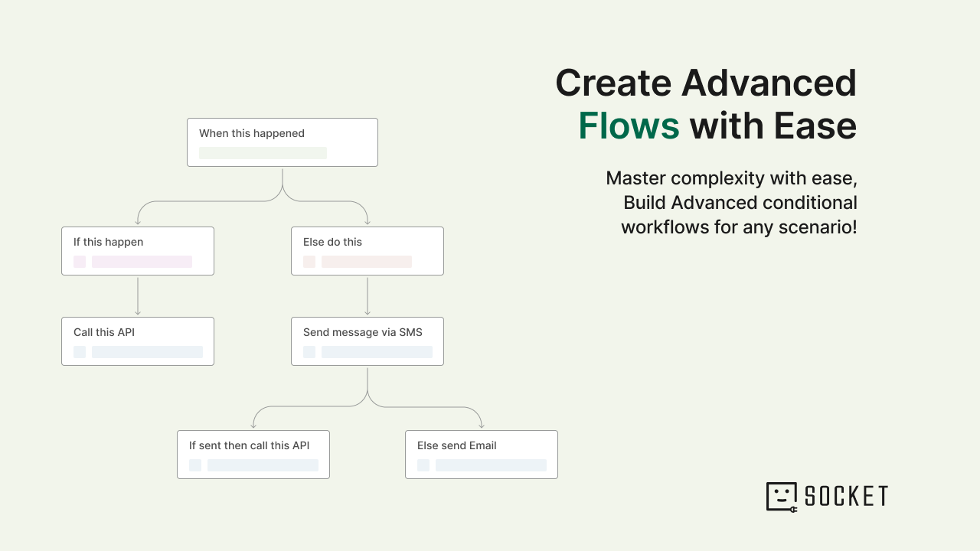
Task: Click 'Build Advanced conditional' text line
Action: click(740, 203)
